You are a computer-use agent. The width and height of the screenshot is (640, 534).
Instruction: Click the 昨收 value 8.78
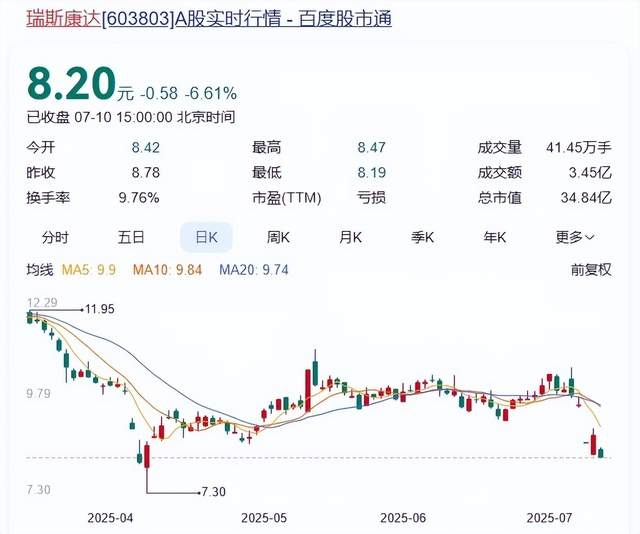[x=146, y=173]
